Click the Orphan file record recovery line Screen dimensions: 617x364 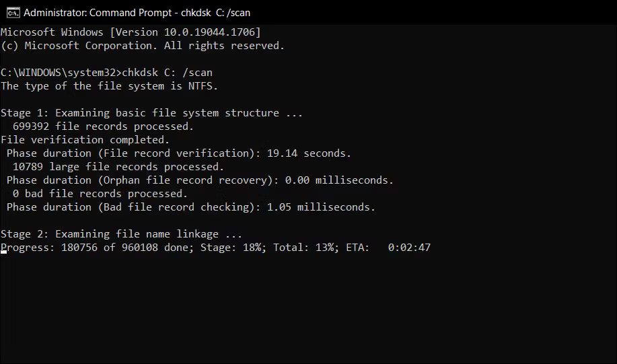pos(200,180)
